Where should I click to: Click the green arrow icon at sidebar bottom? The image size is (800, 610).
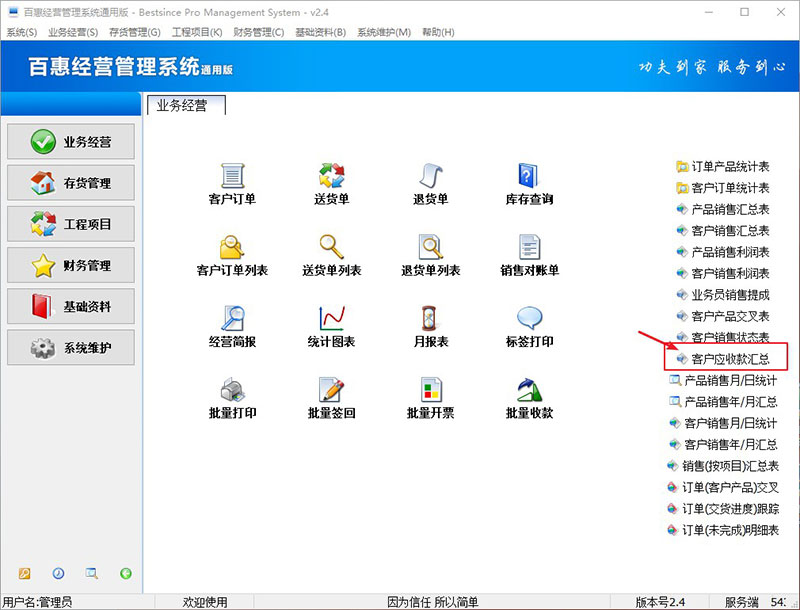click(126, 573)
